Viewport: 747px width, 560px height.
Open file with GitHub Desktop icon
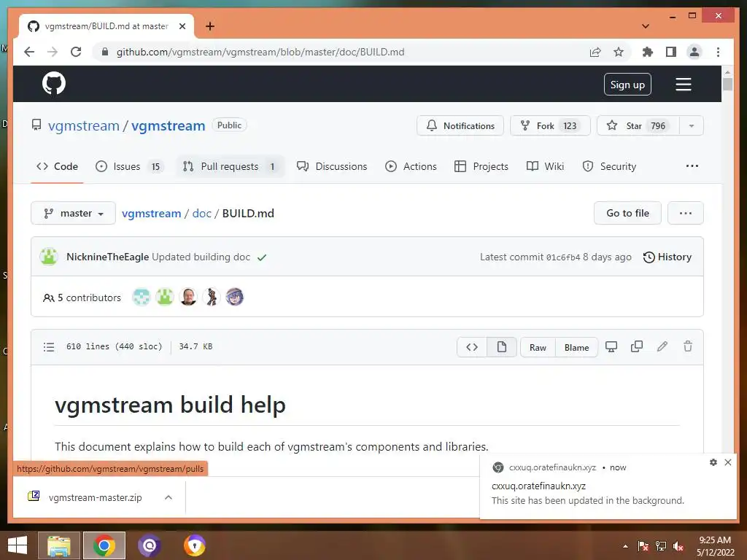(611, 346)
